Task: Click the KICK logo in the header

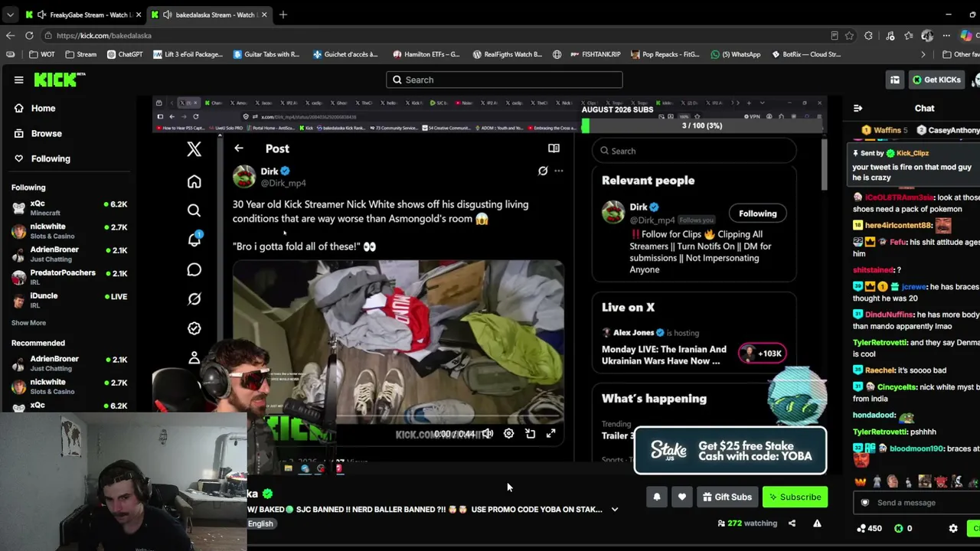Action: click(x=60, y=80)
